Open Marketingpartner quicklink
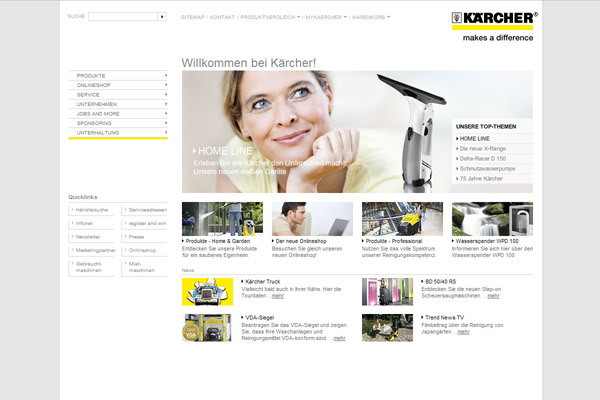Image resolution: width=600 pixels, height=400 pixels. pos(96,250)
